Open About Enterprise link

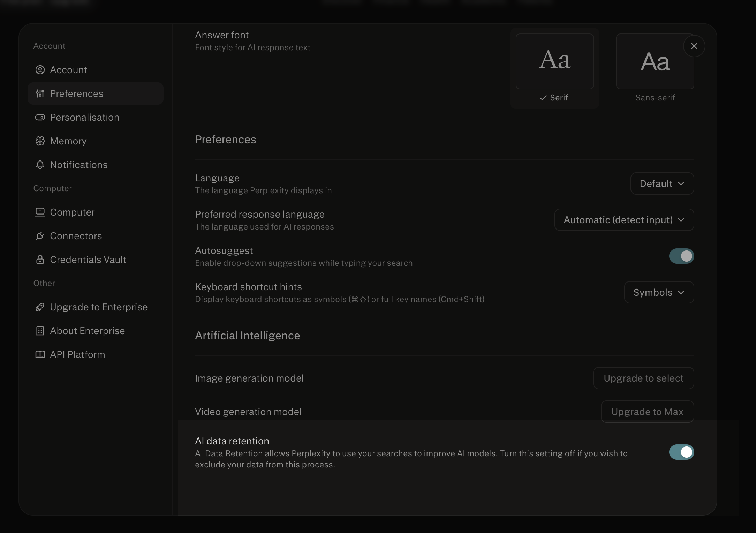pos(96,331)
